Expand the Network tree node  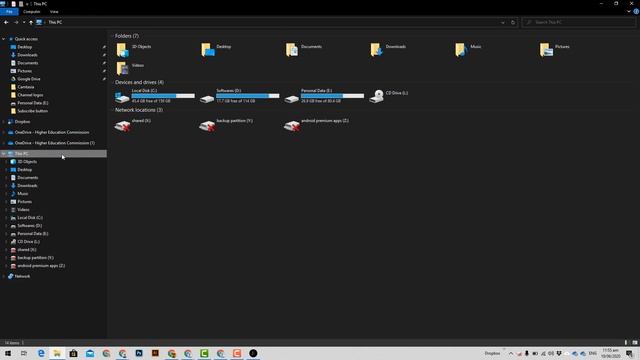[4, 276]
